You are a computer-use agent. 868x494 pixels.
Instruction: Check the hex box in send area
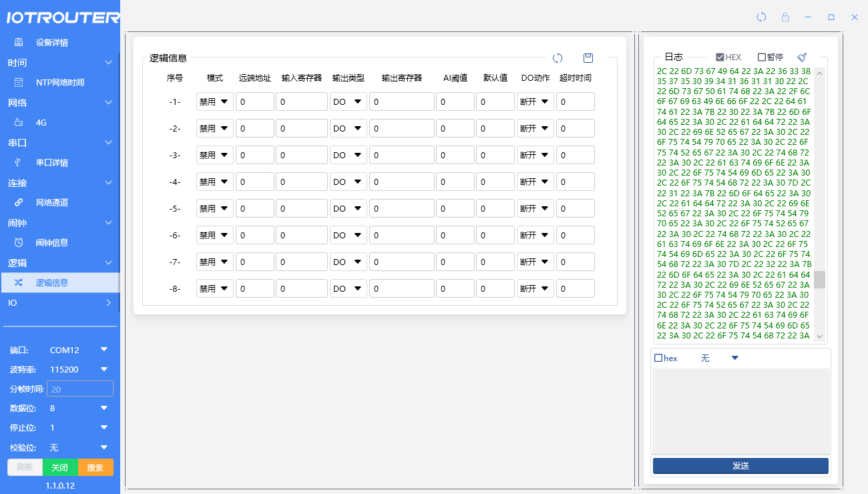click(x=658, y=358)
